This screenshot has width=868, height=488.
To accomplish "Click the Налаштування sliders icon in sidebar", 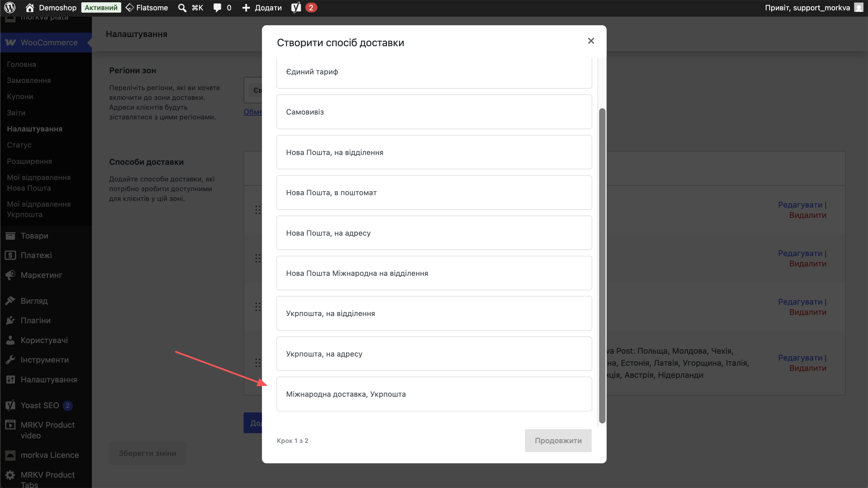I will [10, 379].
